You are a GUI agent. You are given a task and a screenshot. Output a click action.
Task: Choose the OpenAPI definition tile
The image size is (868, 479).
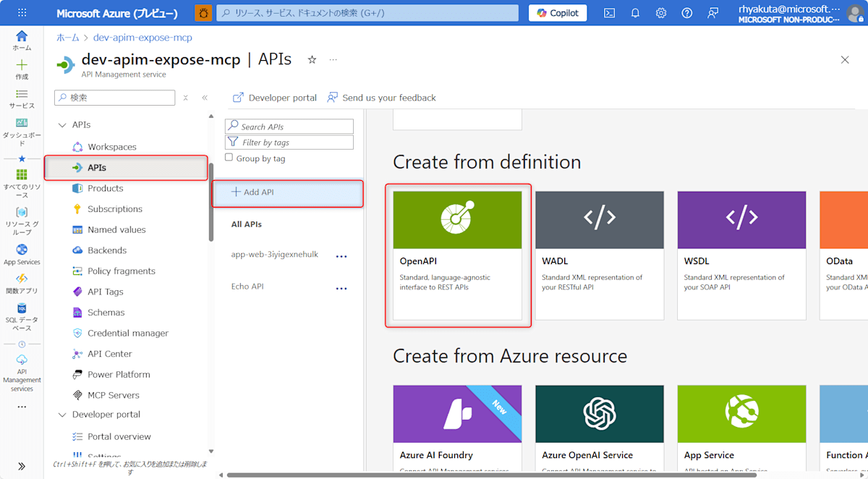click(x=457, y=255)
